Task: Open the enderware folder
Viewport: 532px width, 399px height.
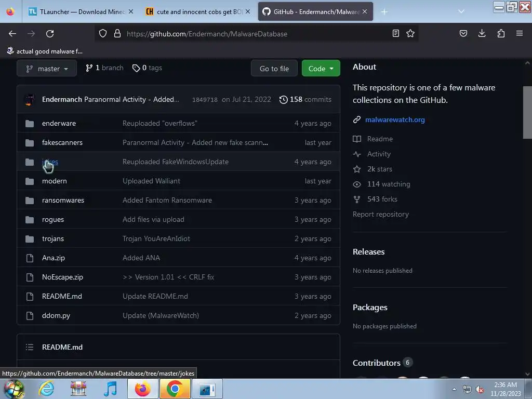Action: tap(59, 124)
